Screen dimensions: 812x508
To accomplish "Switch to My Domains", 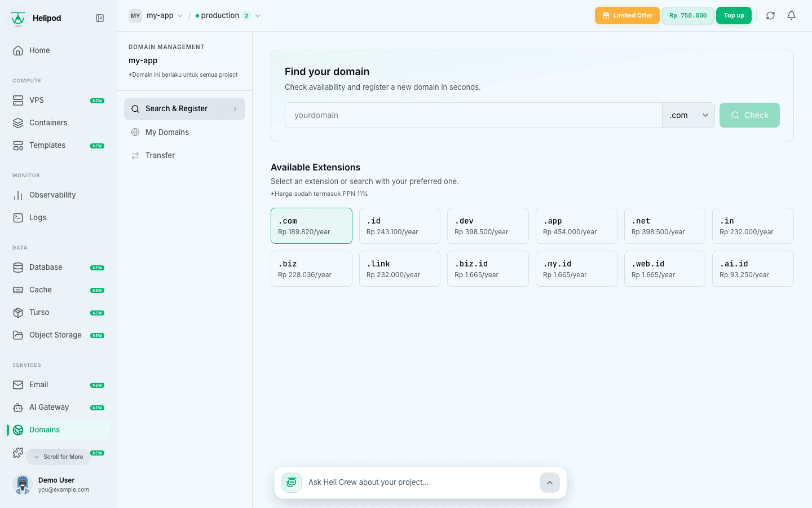I will pos(184,132).
